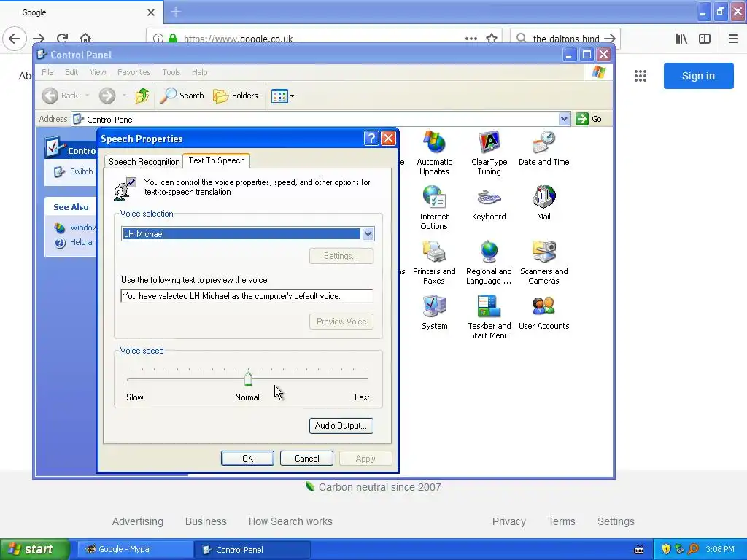
Task: Open Taskbar and Start Menu icon
Action: coord(489,316)
